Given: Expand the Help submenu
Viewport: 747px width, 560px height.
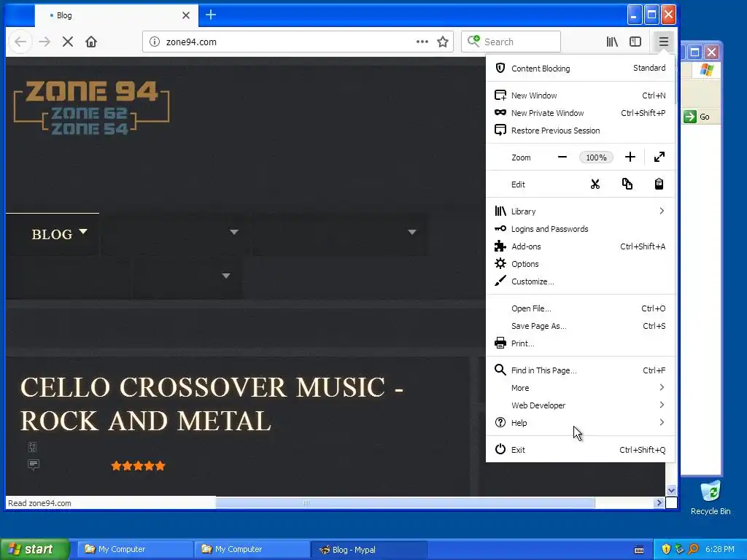Looking at the screenshot, I should click(580, 423).
